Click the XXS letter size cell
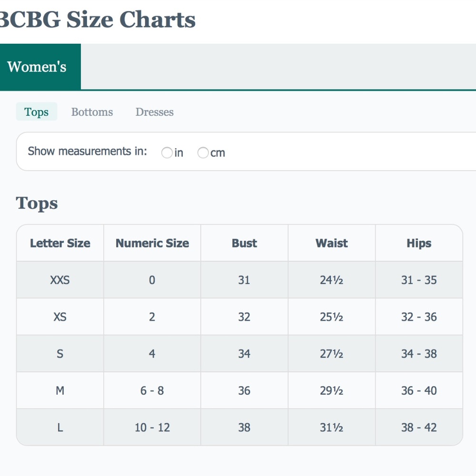476x476 pixels. pos(60,280)
